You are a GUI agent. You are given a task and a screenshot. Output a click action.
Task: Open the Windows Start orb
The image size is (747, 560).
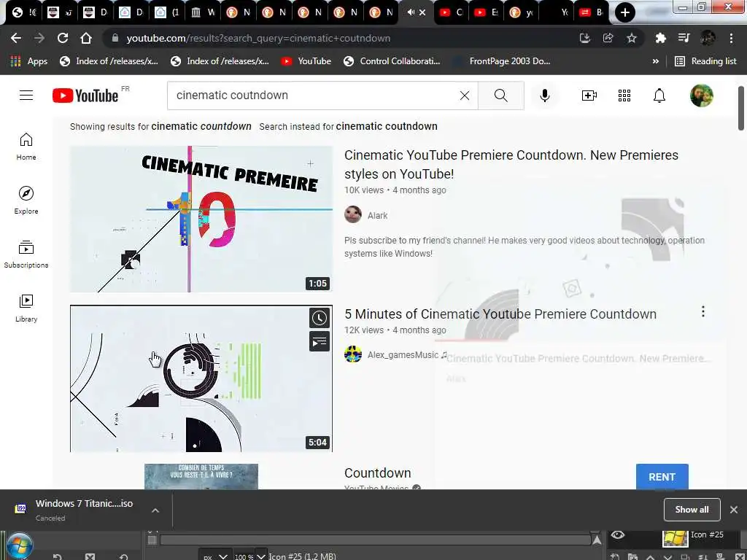20,546
